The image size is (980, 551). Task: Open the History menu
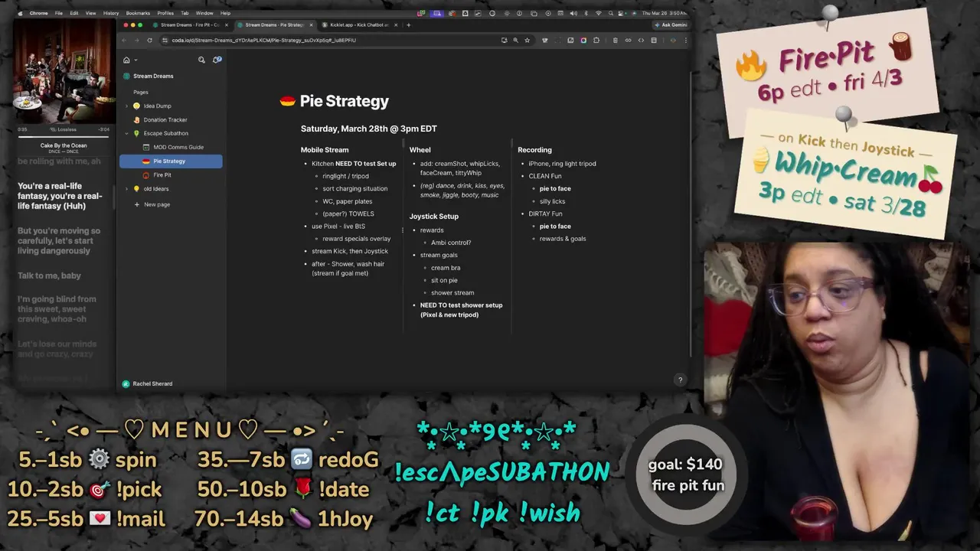pyautogui.click(x=110, y=13)
